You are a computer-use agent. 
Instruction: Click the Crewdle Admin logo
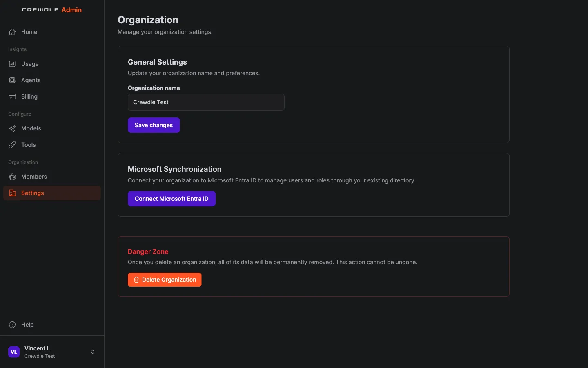[x=52, y=10]
